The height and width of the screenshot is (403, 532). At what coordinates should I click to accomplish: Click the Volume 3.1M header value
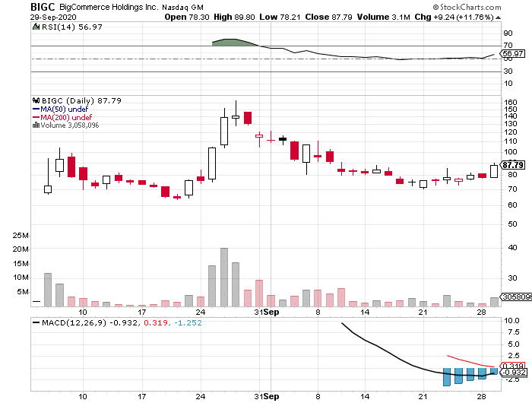pos(383,17)
